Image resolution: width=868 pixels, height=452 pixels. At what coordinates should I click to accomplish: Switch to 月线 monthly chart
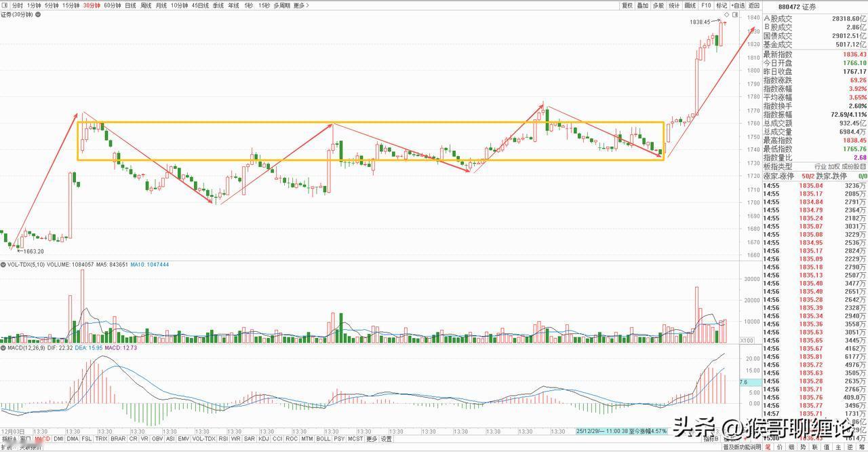(161, 5)
